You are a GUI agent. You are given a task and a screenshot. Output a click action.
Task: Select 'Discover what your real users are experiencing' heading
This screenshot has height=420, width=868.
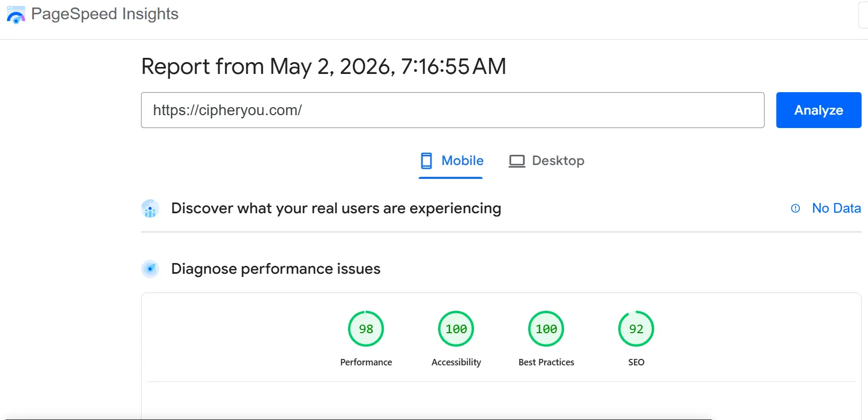point(336,208)
